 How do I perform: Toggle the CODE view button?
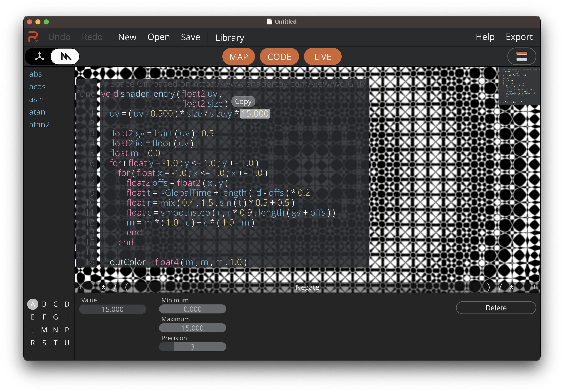[279, 57]
